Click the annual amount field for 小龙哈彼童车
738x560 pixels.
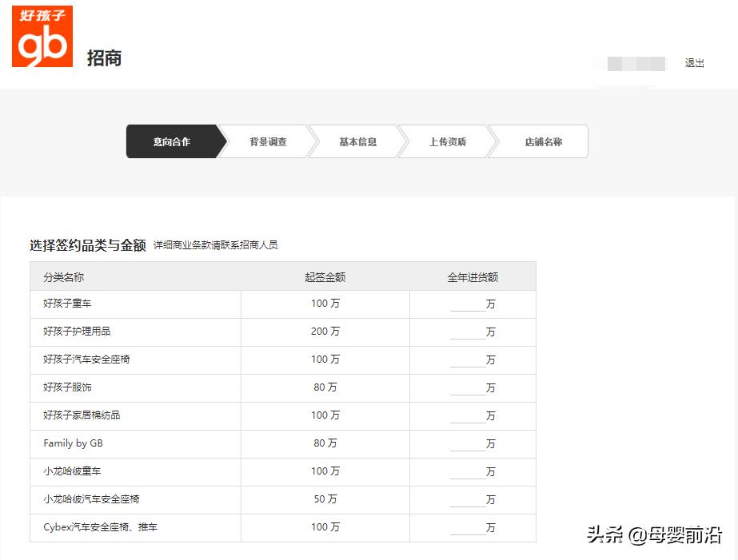[x=468, y=472]
